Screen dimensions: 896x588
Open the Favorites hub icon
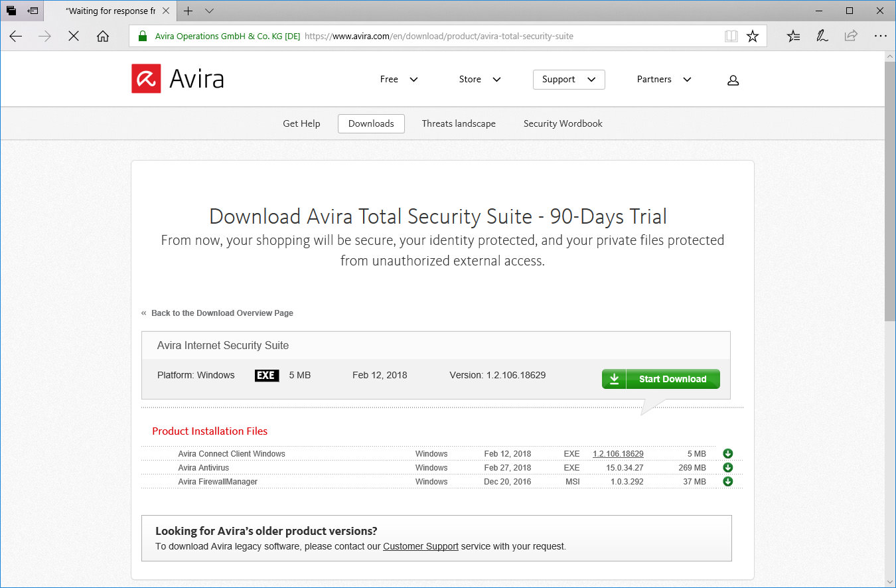[793, 37]
